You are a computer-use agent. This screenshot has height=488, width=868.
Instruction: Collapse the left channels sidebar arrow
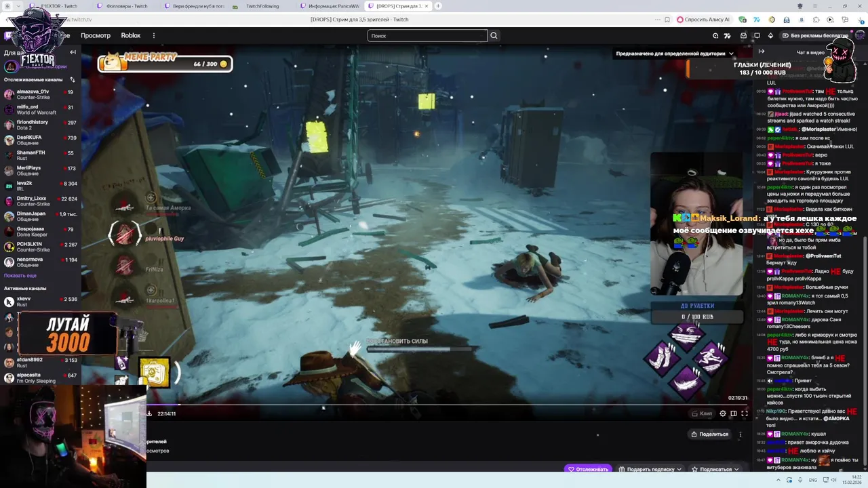(73, 52)
